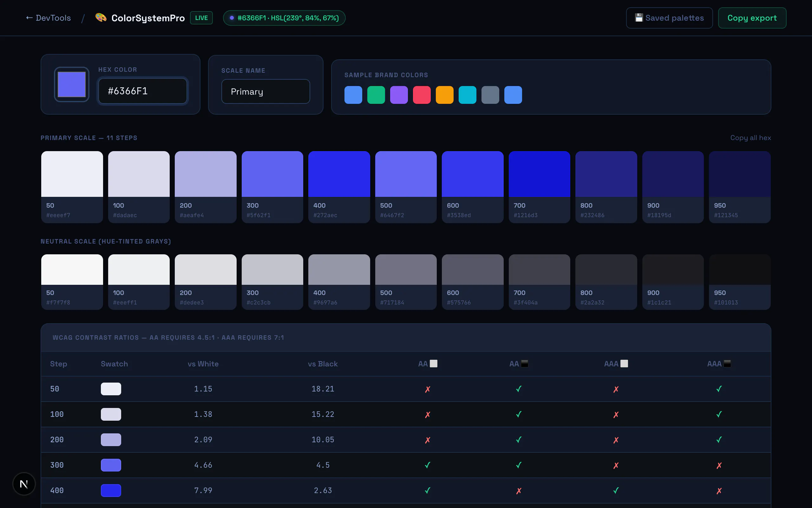This screenshot has width=812, height=508.
Task: Click primary swatch 200 #aeafe4
Action: click(x=206, y=187)
